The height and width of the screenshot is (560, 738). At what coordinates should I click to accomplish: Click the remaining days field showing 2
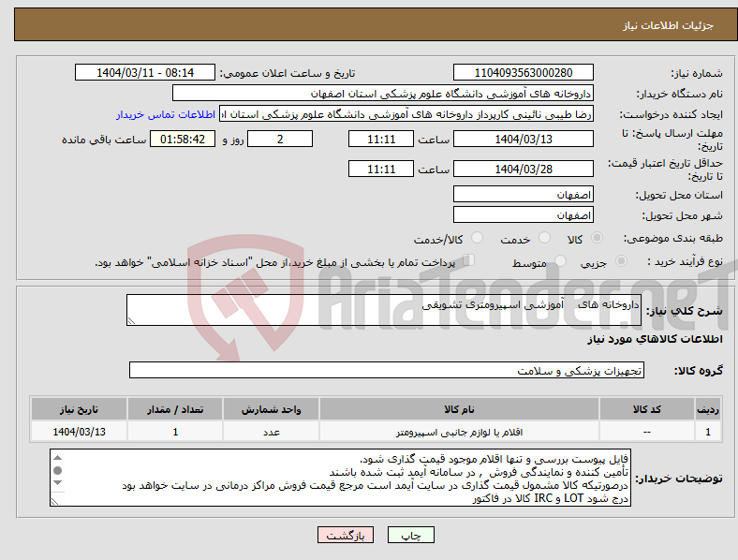pos(280,139)
